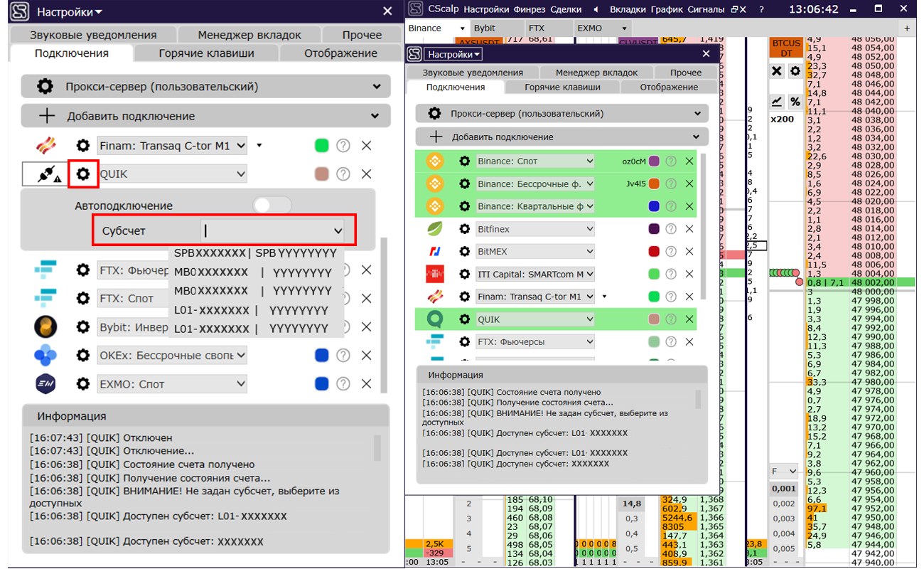Select FTX workspace tab
The image size is (924, 569).
(x=547, y=28)
